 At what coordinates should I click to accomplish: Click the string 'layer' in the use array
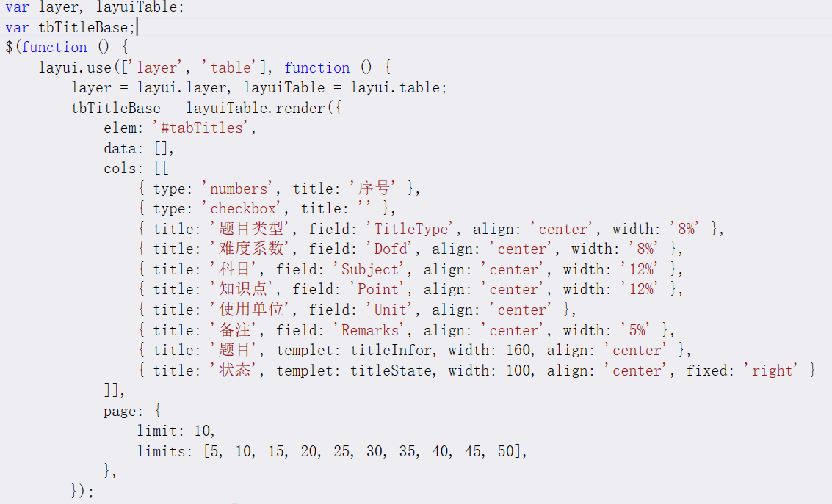pyautogui.click(x=156, y=67)
